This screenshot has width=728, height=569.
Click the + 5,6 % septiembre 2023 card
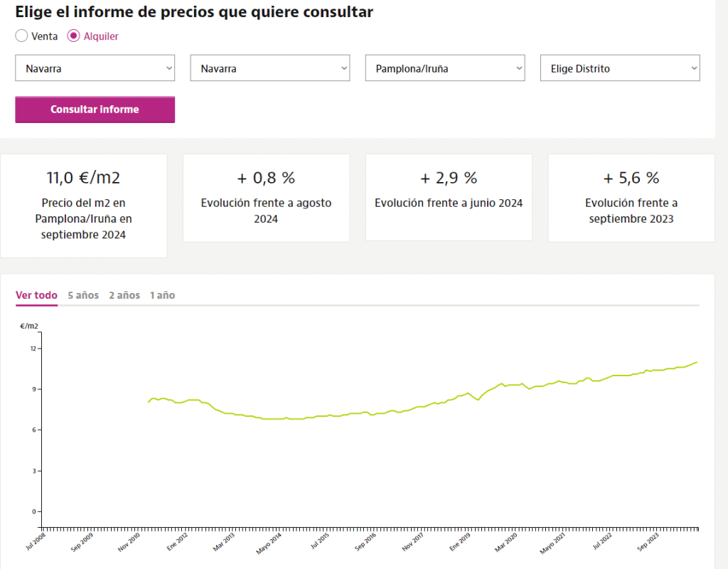(631, 198)
